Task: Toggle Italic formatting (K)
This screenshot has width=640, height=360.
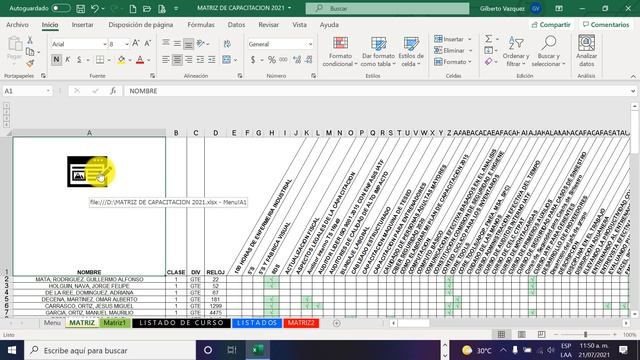Action: point(68,60)
